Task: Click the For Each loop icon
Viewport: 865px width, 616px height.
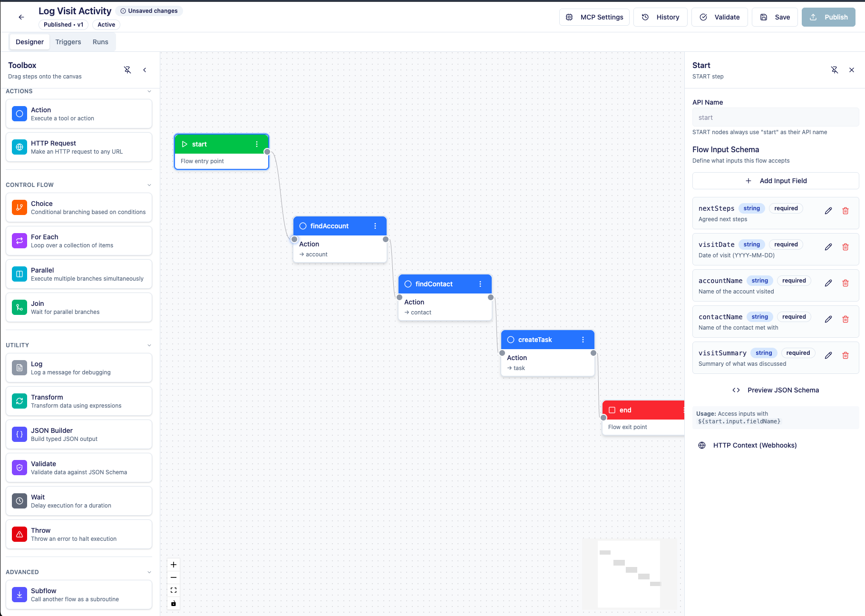Action: [x=19, y=241]
